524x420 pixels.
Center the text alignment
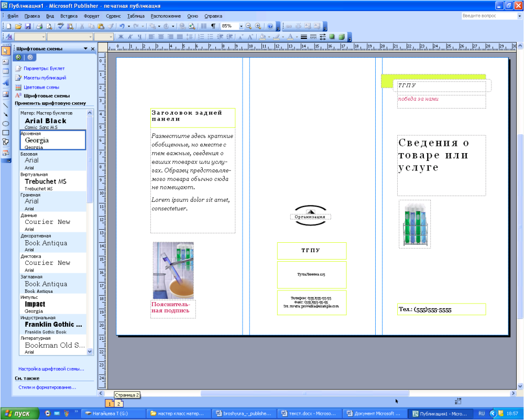161,37
